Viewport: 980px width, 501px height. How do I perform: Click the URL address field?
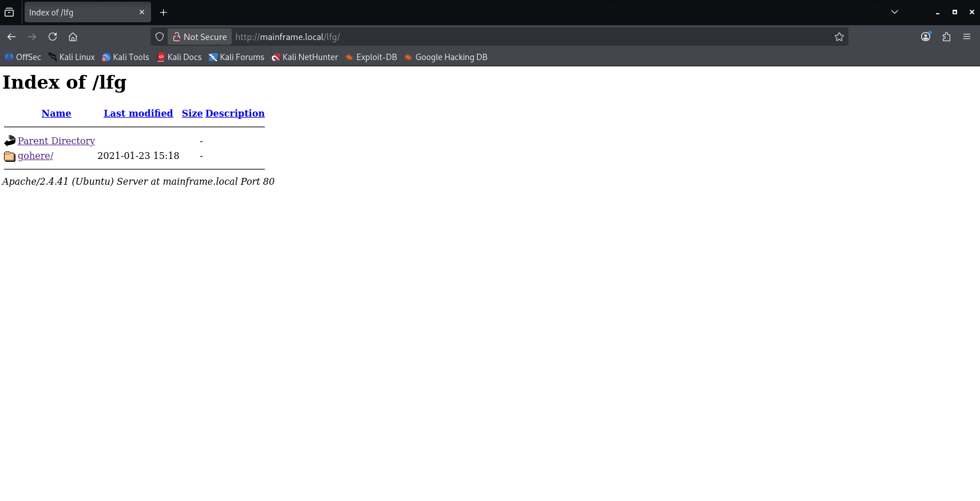531,37
